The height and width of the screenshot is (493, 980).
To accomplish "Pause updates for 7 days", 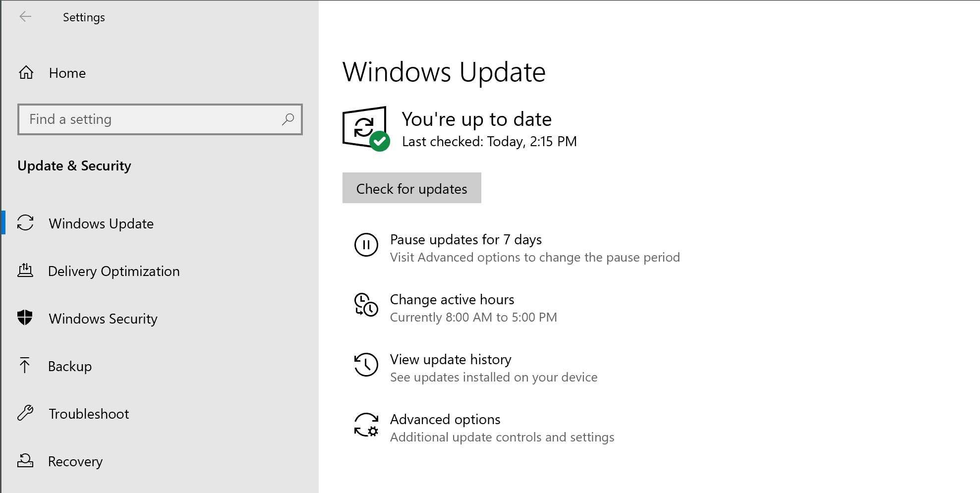I will (x=466, y=240).
